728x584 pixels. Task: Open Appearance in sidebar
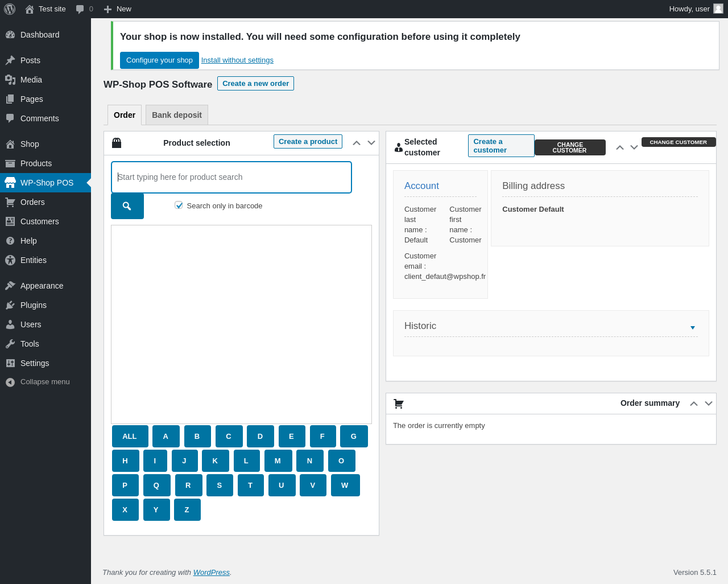coord(45,286)
